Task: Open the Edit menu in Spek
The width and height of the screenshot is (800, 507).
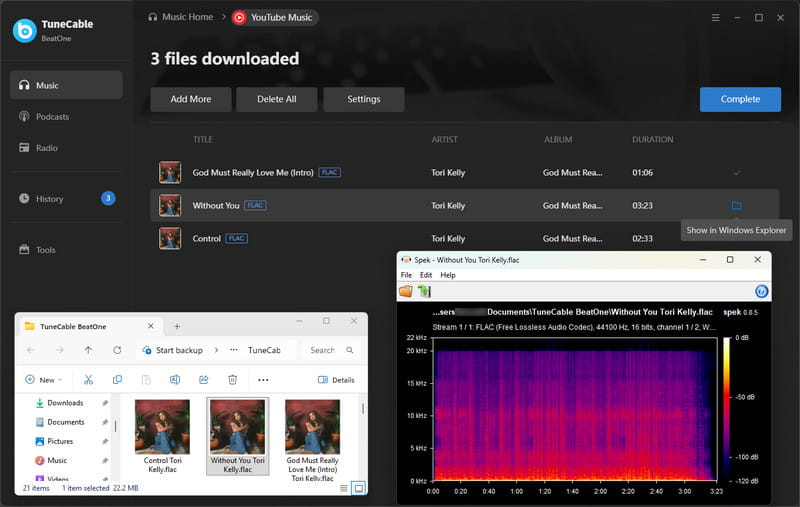Action: coord(426,275)
